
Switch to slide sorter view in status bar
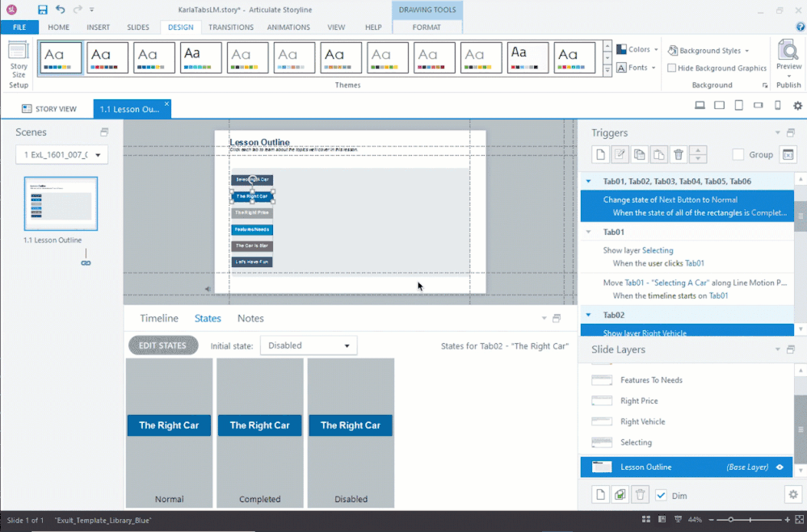coord(645,520)
